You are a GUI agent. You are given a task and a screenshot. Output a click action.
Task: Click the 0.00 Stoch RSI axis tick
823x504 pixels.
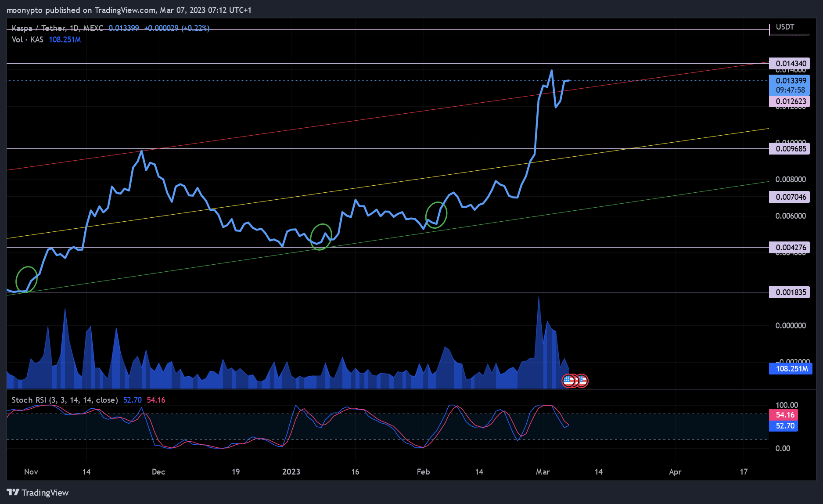783,448
